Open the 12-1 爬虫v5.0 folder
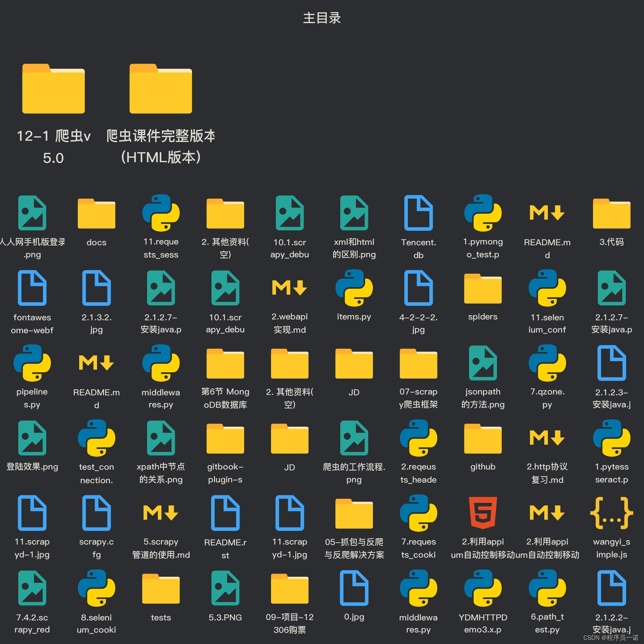The height and width of the screenshot is (644, 644). point(53,89)
